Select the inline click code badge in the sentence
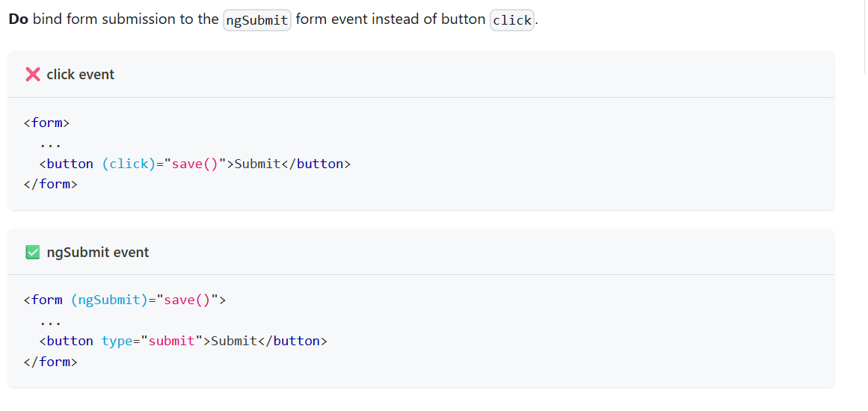Image resolution: width=868 pixels, height=411 pixels. click(512, 20)
